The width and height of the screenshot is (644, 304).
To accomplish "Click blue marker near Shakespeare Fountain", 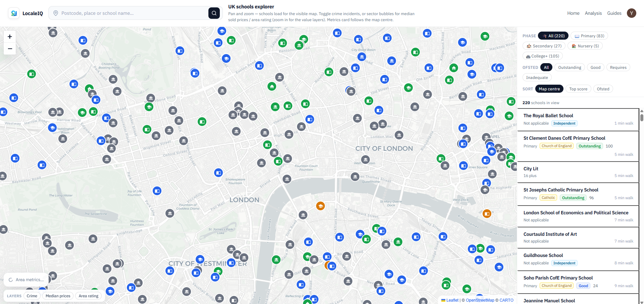I will 218,173.
